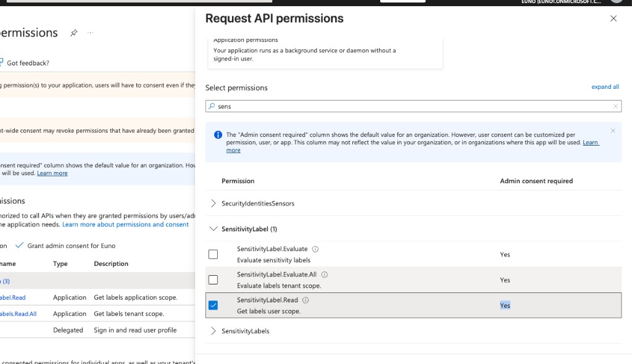Click 'Evaluate labels tenant scope.' text

[279, 286]
